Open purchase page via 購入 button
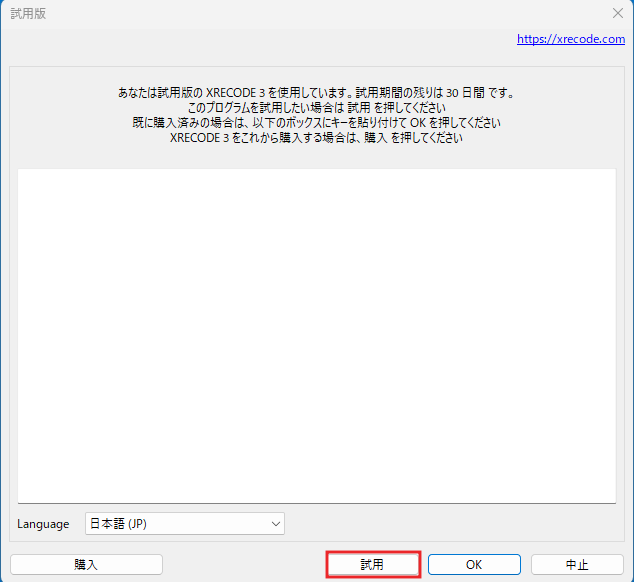Image resolution: width=634 pixels, height=582 pixels. coord(87,564)
